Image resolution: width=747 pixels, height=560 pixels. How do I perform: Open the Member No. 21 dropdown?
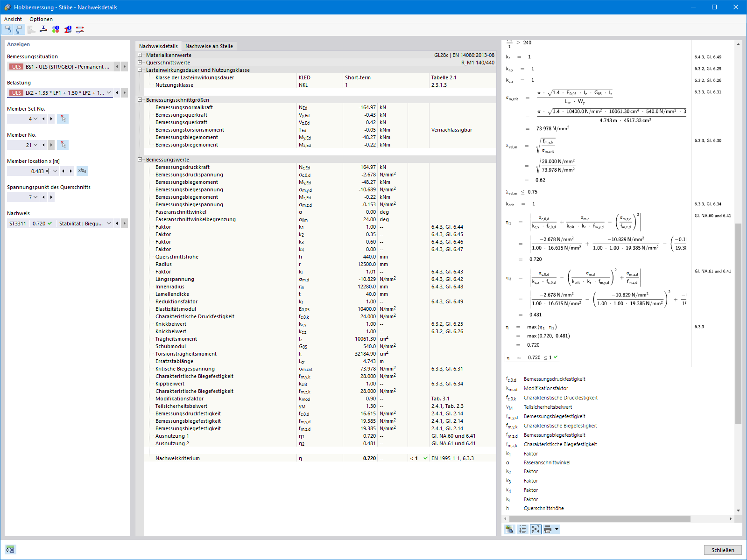click(x=35, y=145)
